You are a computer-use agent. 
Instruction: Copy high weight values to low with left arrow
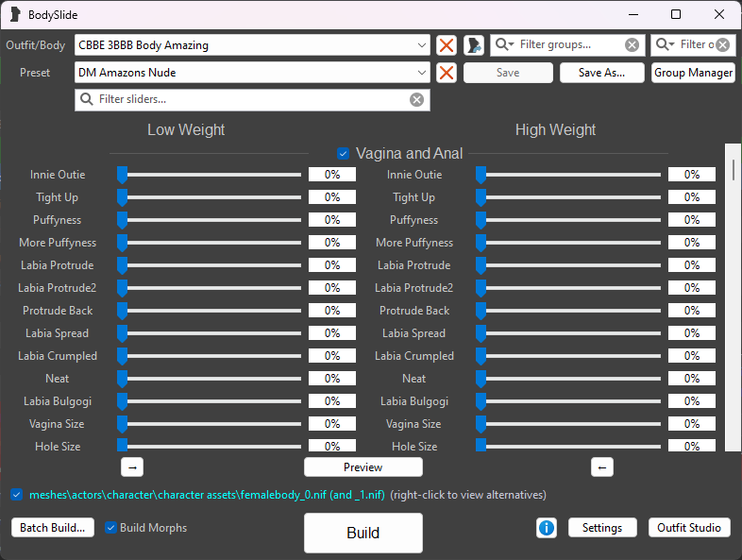602,467
